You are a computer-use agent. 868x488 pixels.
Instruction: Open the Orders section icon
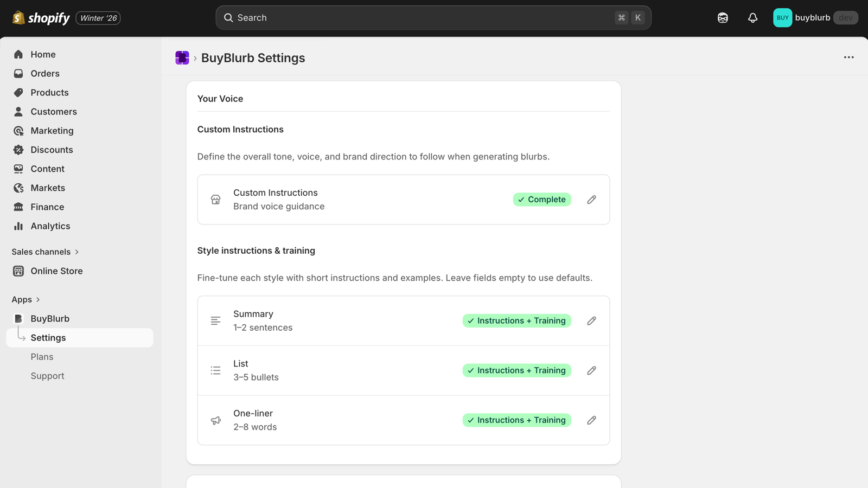[x=18, y=73]
